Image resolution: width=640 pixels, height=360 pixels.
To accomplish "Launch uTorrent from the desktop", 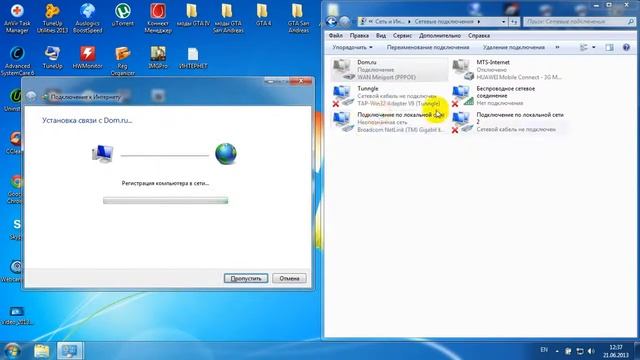I will pyautogui.click(x=122, y=16).
